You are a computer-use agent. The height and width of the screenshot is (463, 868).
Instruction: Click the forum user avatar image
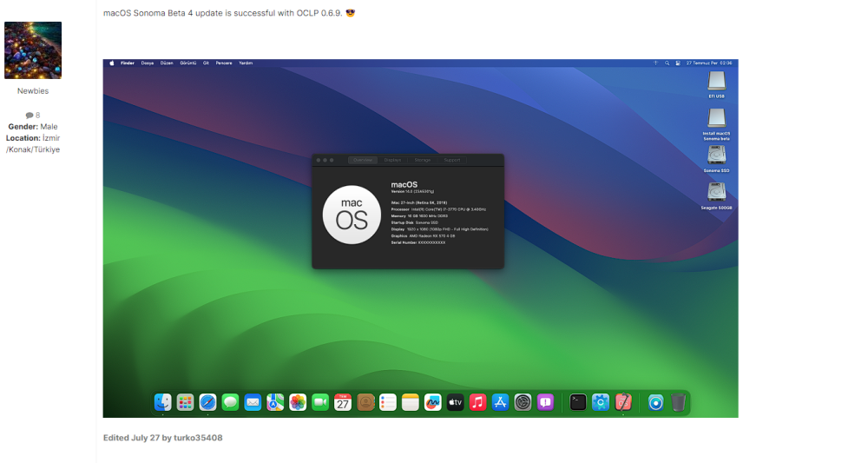pos(33,50)
